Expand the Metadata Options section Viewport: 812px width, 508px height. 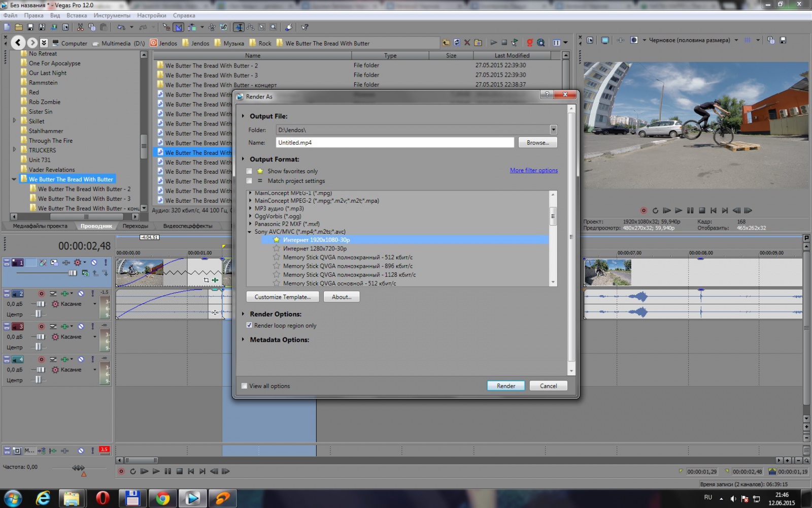[243, 340]
